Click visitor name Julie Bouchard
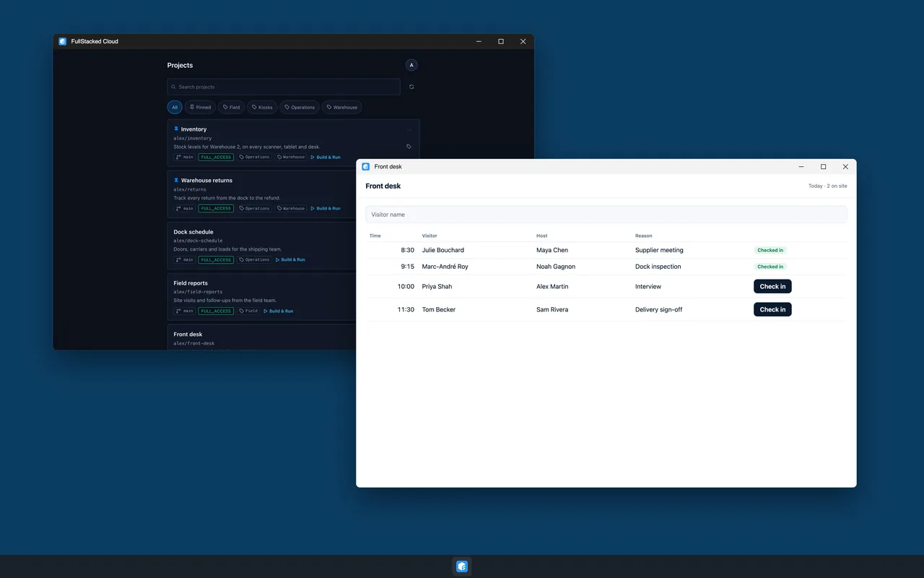Image resolution: width=924 pixels, height=578 pixels. pos(443,250)
